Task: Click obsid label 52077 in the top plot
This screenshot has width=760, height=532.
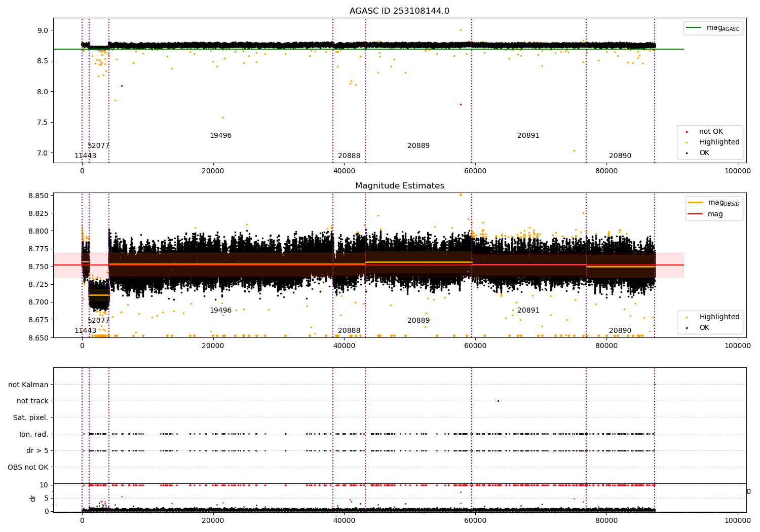Action: click(x=98, y=146)
